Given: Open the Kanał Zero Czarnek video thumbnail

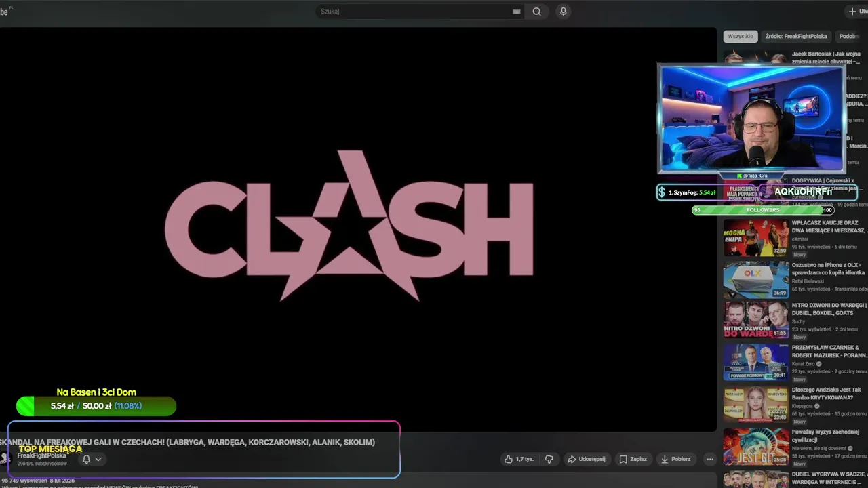Looking at the screenshot, I should pyautogui.click(x=756, y=362).
